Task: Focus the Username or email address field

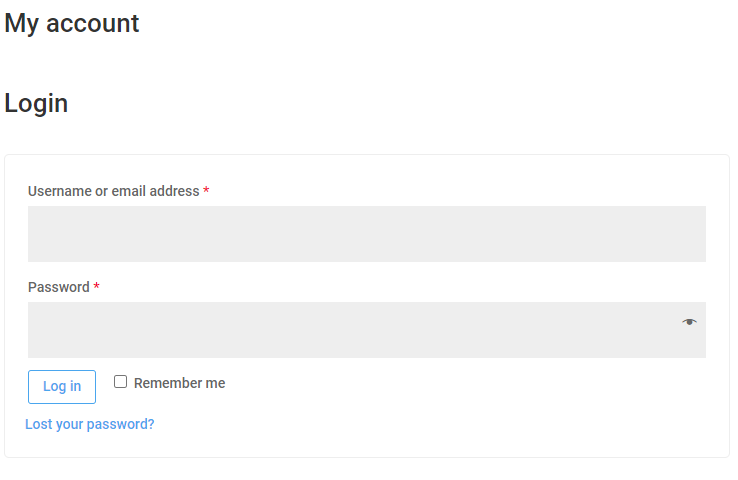Action: pyautogui.click(x=367, y=234)
